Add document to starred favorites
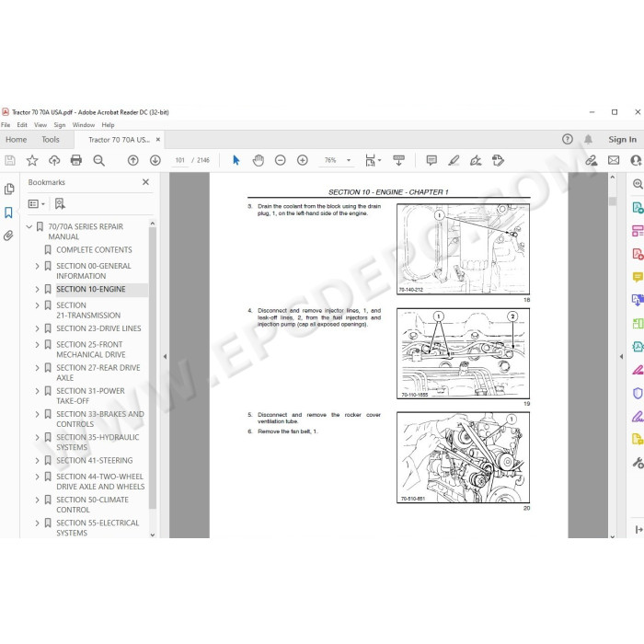The image size is (644, 644). 32,160
